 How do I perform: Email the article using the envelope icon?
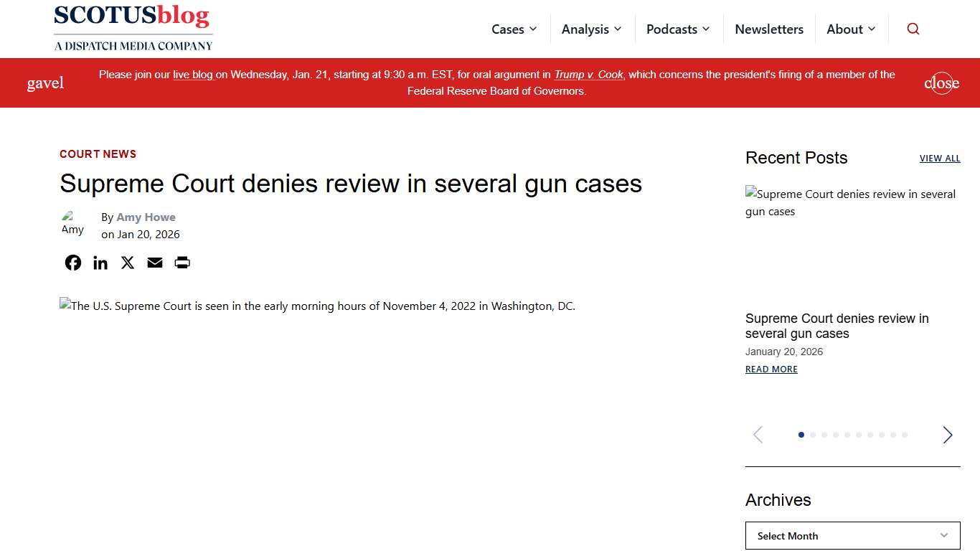pos(154,263)
